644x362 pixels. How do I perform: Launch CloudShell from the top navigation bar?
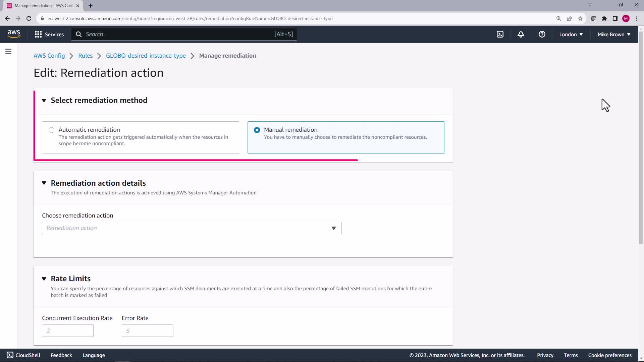[500, 34]
